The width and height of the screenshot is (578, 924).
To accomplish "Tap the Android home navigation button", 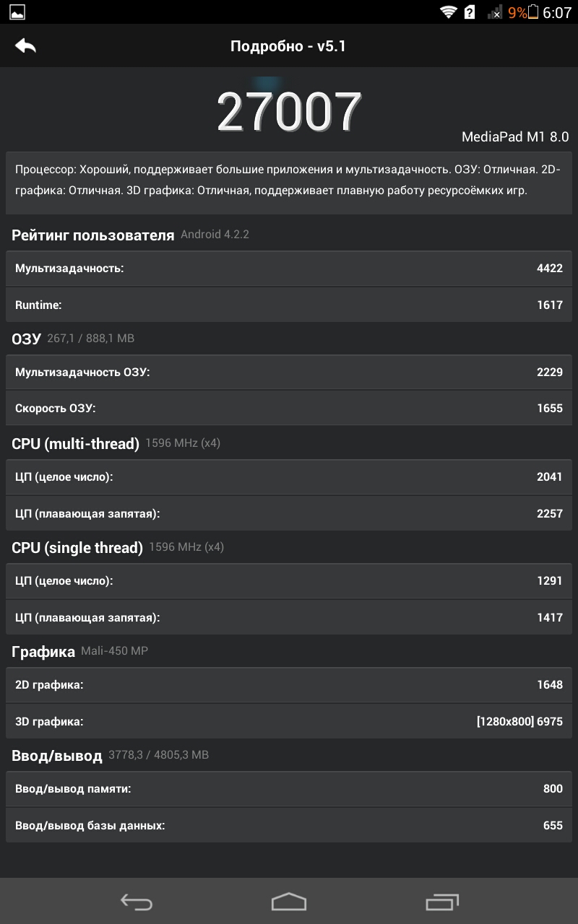I will click(289, 902).
